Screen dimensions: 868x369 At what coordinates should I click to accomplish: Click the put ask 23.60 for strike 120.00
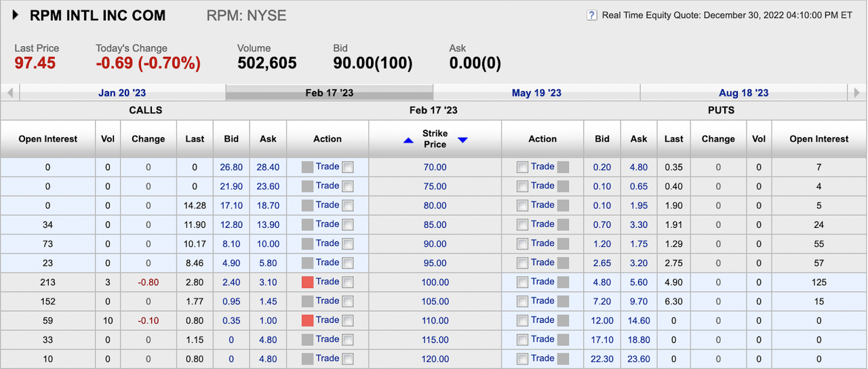click(639, 359)
